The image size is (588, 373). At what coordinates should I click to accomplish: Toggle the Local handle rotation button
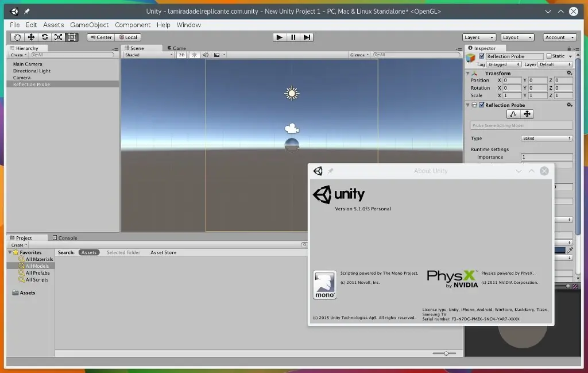(128, 37)
